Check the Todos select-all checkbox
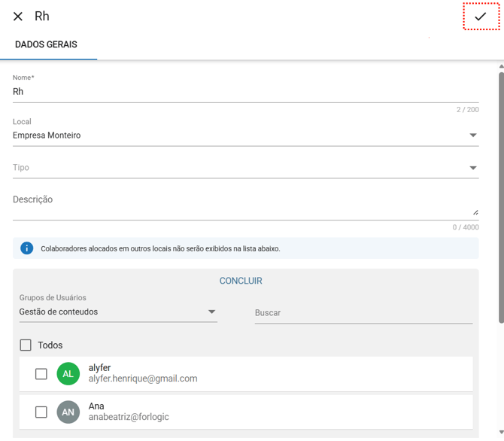 coord(26,345)
